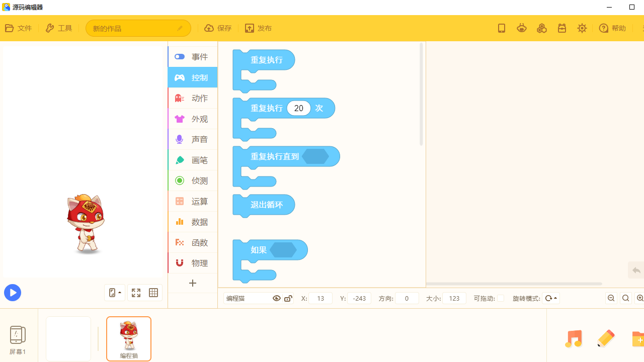Enable the 可拖动 draggable checkbox
Screen dimensions: 644x362
pyautogui.click(x=501, y=298)
